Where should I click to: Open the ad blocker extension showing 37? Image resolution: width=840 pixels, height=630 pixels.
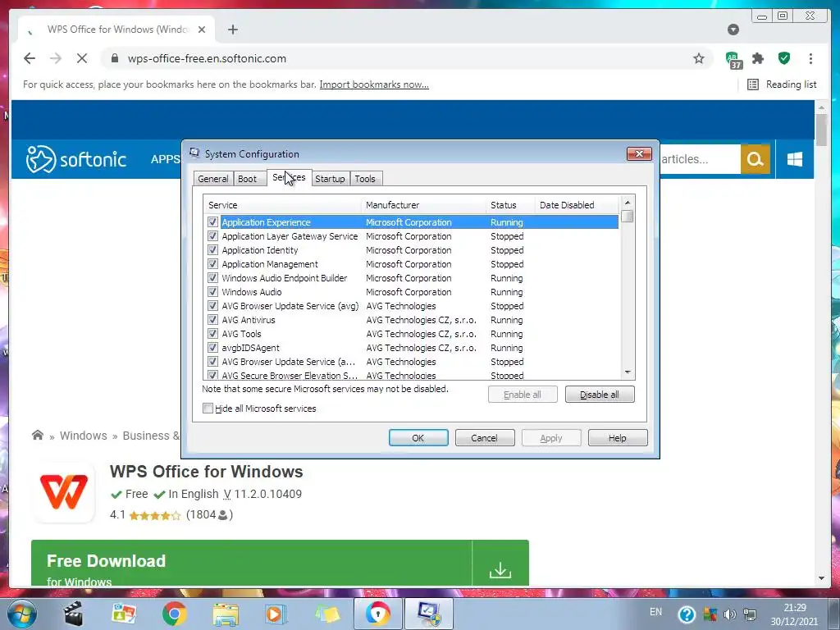pyautogui.click(x=733, y=59)
